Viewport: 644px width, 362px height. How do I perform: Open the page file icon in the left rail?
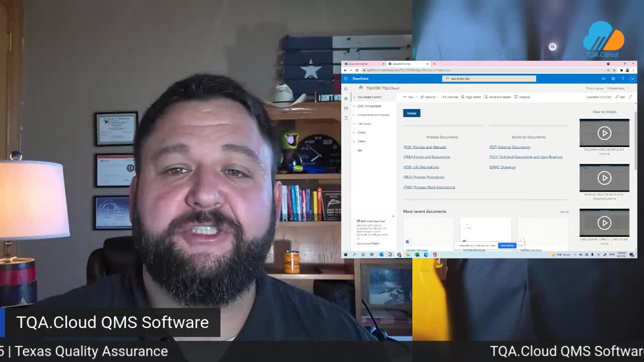tap(346, 118)
